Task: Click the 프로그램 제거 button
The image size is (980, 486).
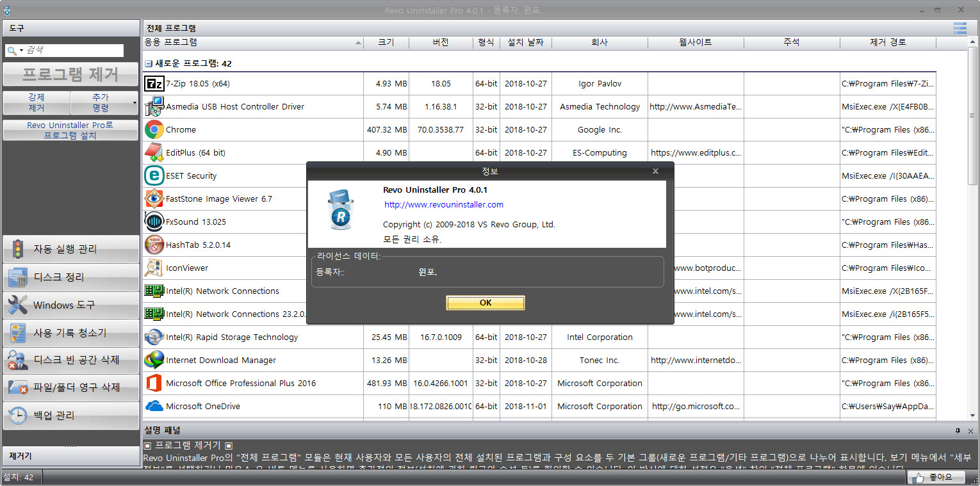Action: [x=70, y=74]
